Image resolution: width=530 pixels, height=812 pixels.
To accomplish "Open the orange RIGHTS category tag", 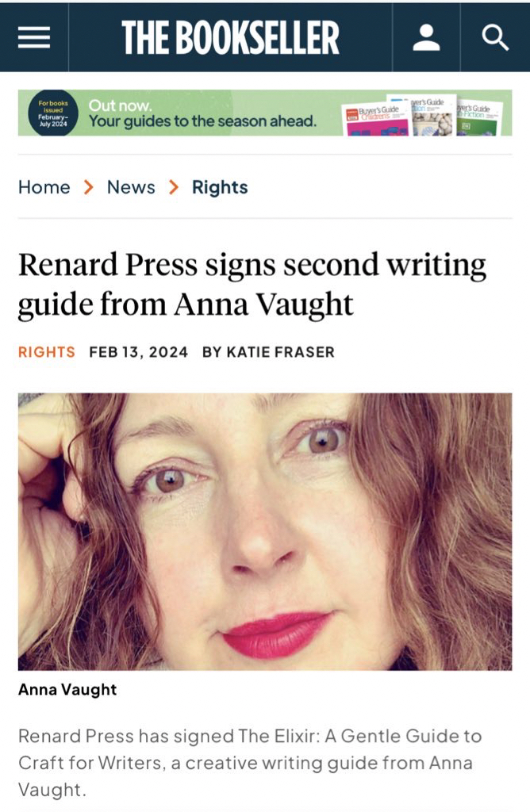I will pos(46,352).
